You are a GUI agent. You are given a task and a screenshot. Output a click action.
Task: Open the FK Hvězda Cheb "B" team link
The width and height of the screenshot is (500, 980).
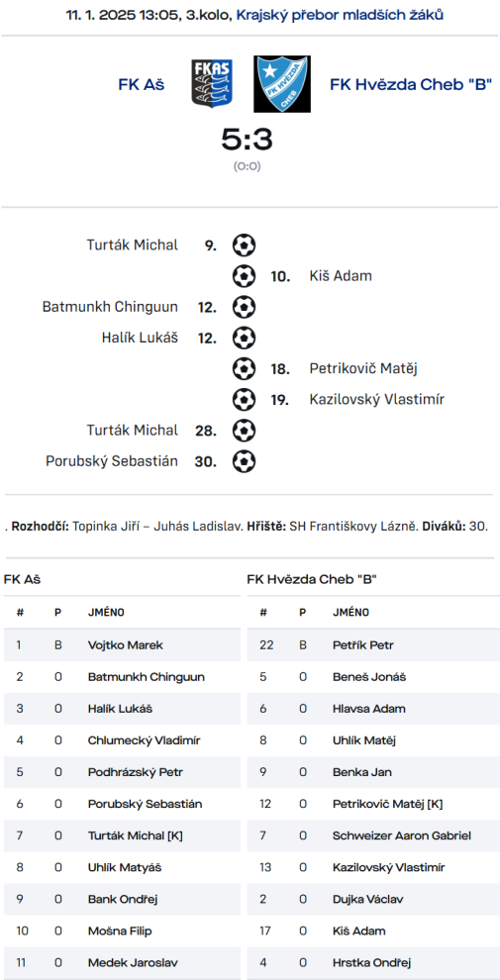click(411, 84)
